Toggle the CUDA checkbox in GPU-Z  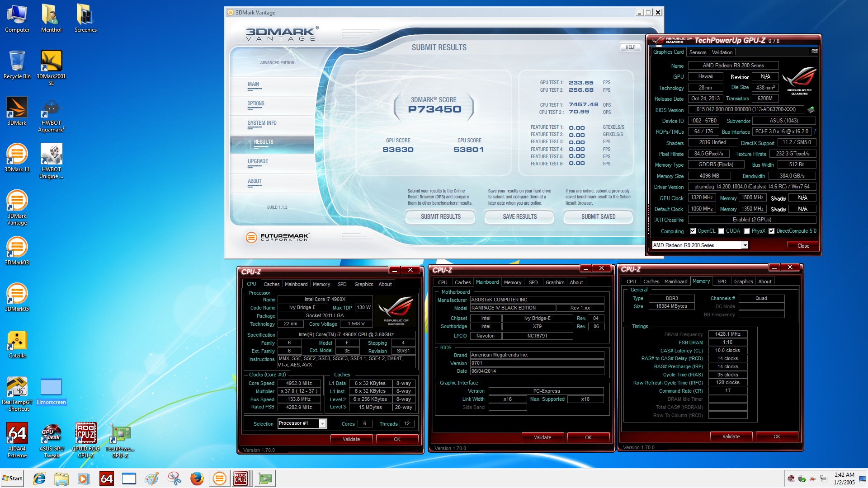click(722, 231)
